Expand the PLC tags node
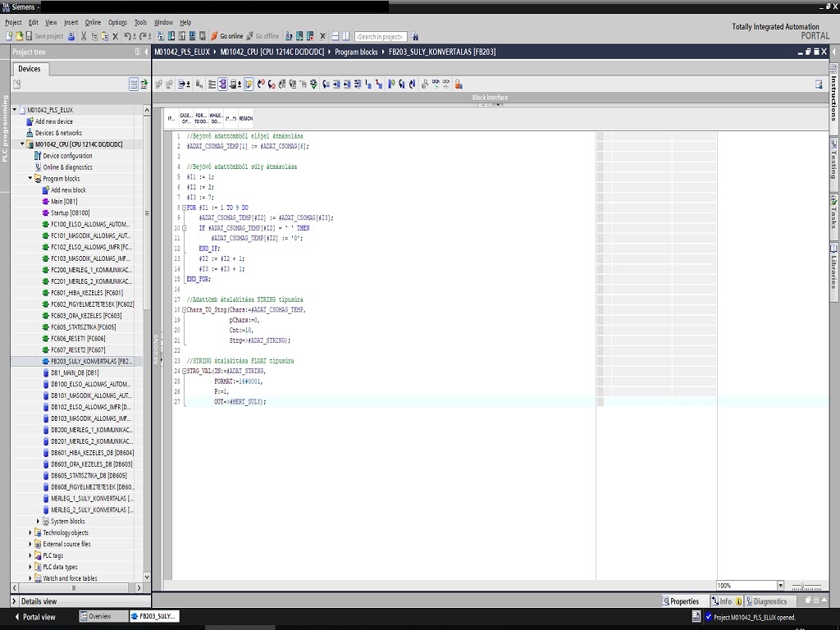 [x=30, y=555]
